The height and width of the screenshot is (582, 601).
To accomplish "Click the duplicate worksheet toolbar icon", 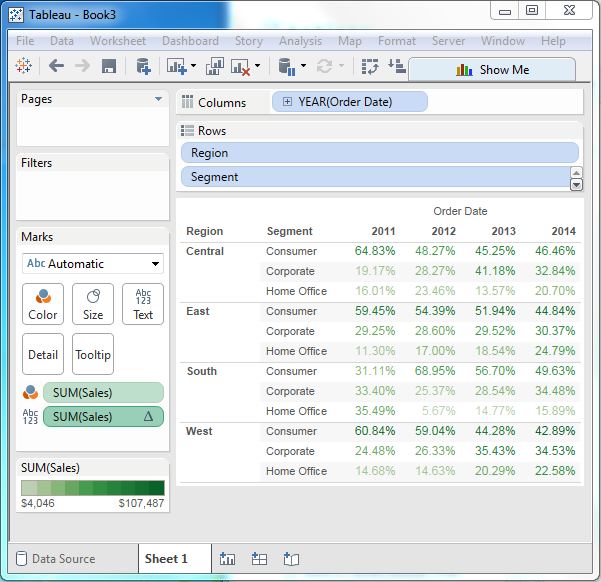I will (214, 67).
